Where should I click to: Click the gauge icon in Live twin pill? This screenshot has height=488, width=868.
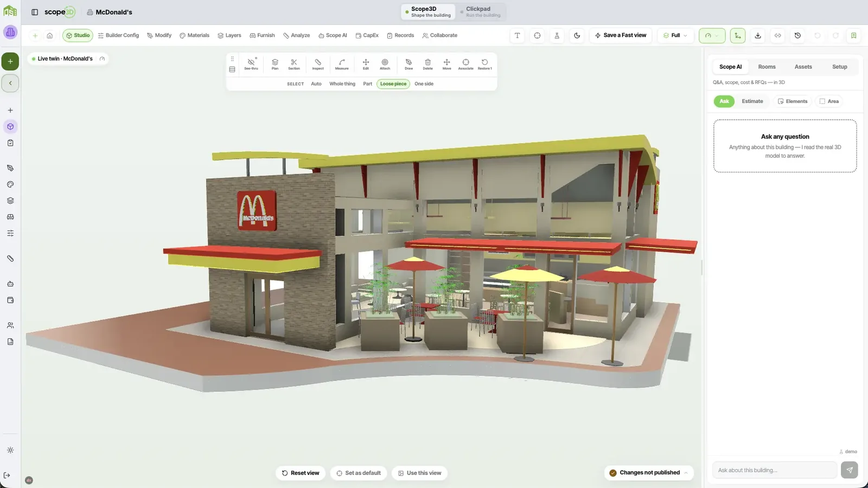pos(102,59)
